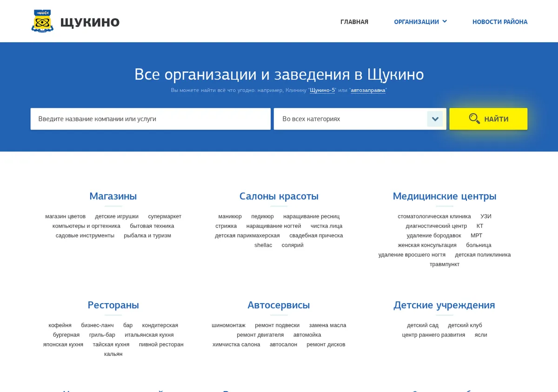
Task: Expand the ОРГАНИЗАЦИИ menu chevron
Action: (x=445, y=21)
